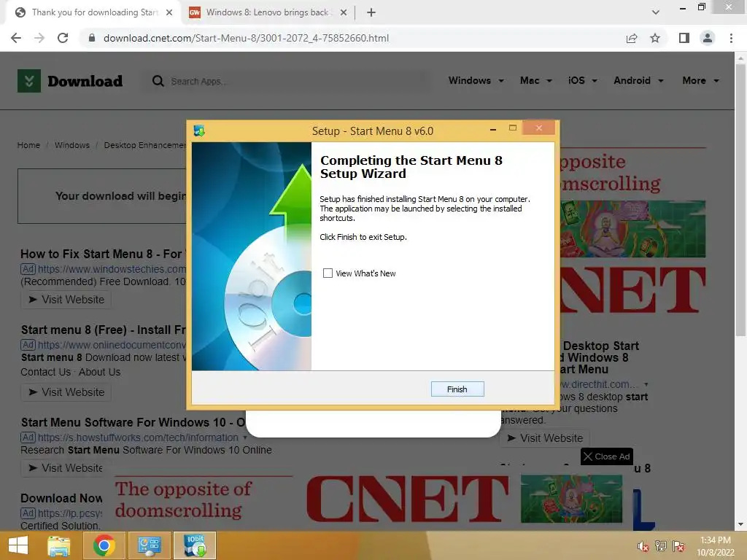The height and width of the screenshot is (560, 747).
Task: Switch to Chrome in the taskbar
Action: click(x=104, y=545)
